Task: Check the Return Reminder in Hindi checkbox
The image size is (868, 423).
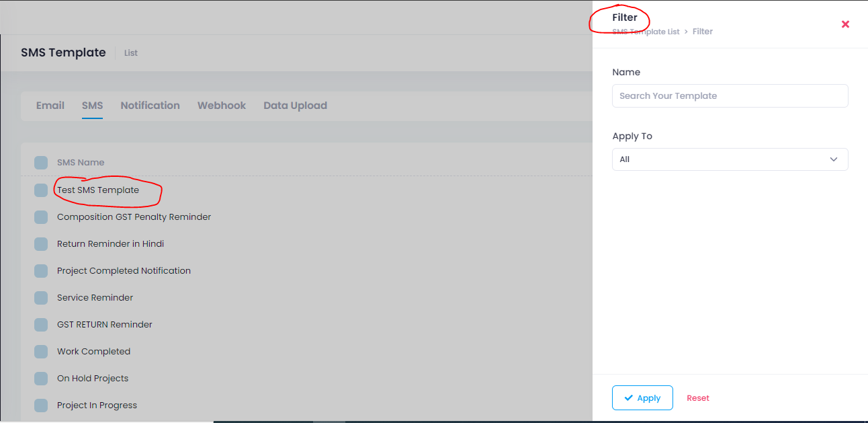Action: (41, 244)
